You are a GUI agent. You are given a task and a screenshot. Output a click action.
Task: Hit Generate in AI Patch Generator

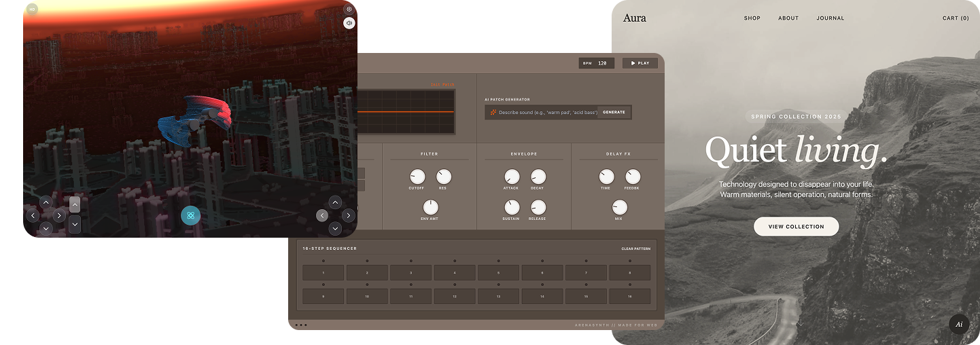tap(614, 112)
